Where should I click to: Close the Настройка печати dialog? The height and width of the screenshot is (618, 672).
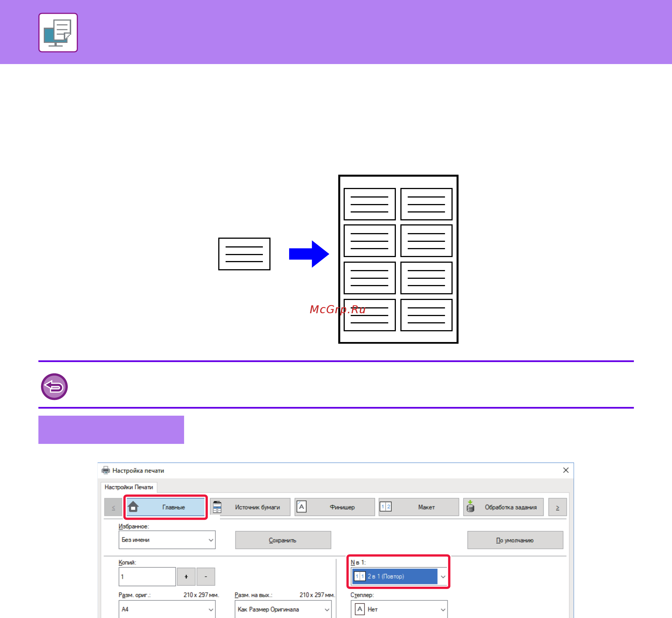(x=566, y=470)
